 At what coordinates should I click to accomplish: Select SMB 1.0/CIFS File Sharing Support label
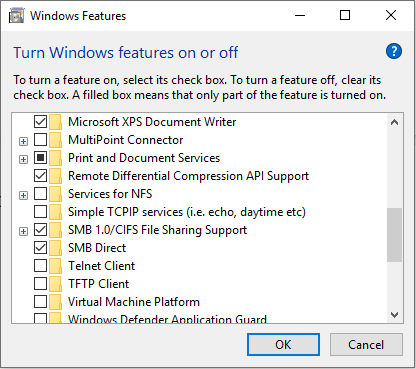(x=157, y=230)
